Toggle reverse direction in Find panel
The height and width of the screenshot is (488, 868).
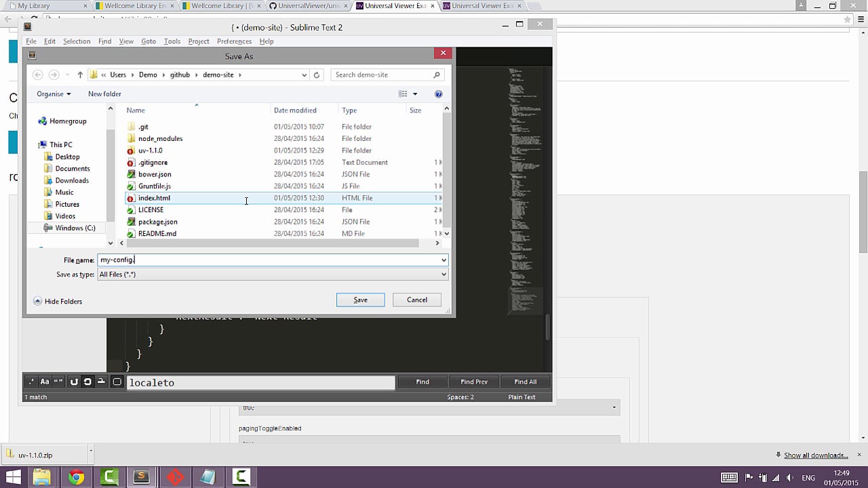74,382
